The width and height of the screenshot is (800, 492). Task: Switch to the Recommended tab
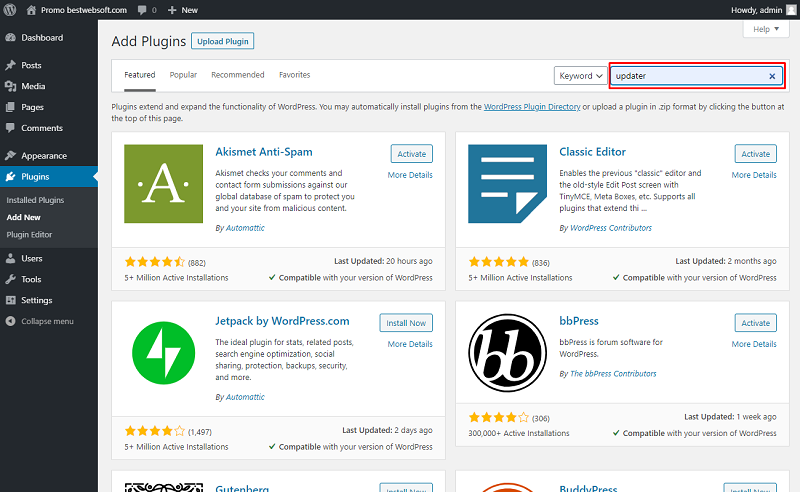click(238, 75)
